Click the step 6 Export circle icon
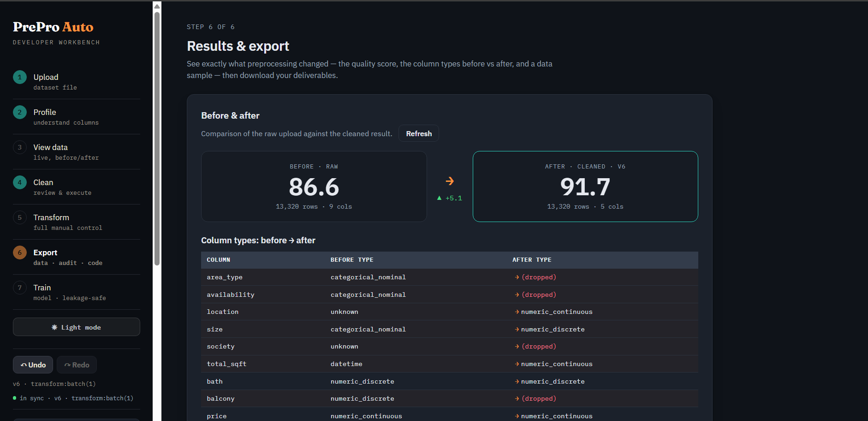 [x=20, y=253]
